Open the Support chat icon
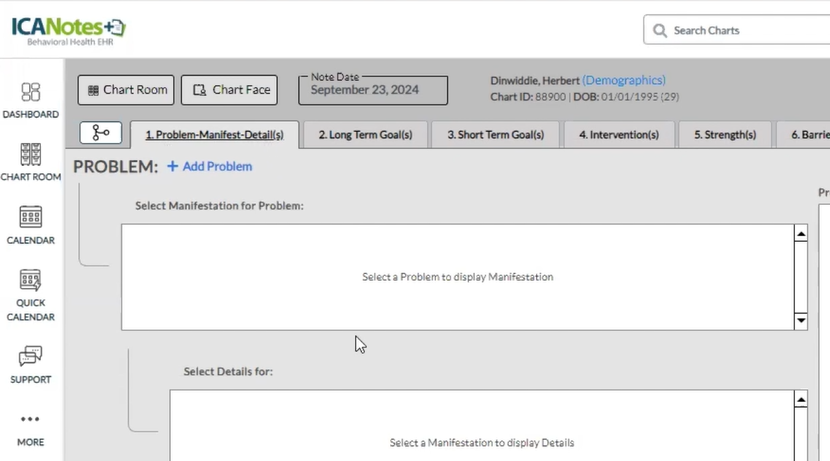 [31, 356]
